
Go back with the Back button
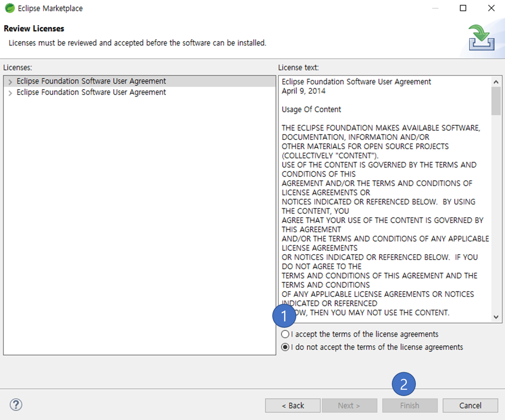pyautogui.click(x=293, y=405)
